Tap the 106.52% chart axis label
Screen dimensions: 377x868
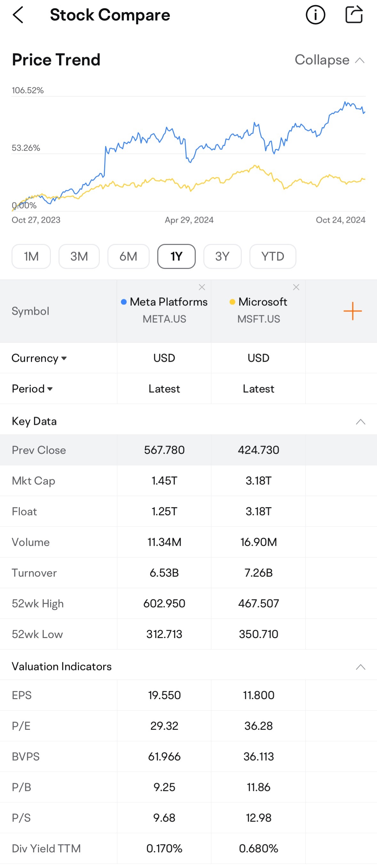(x=27, y=90)
